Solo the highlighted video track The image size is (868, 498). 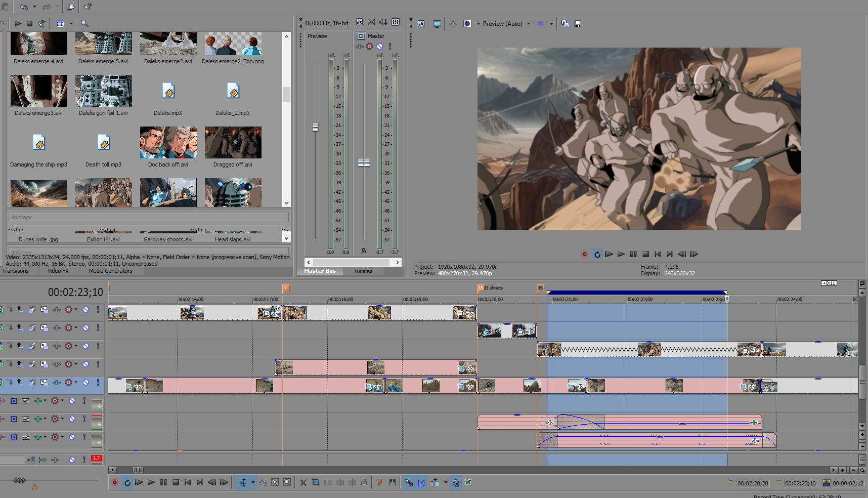coord(98,383)
